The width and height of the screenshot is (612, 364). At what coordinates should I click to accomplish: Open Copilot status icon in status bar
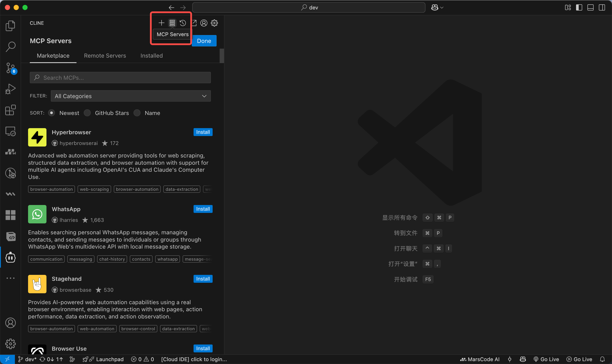coord(523,359)
